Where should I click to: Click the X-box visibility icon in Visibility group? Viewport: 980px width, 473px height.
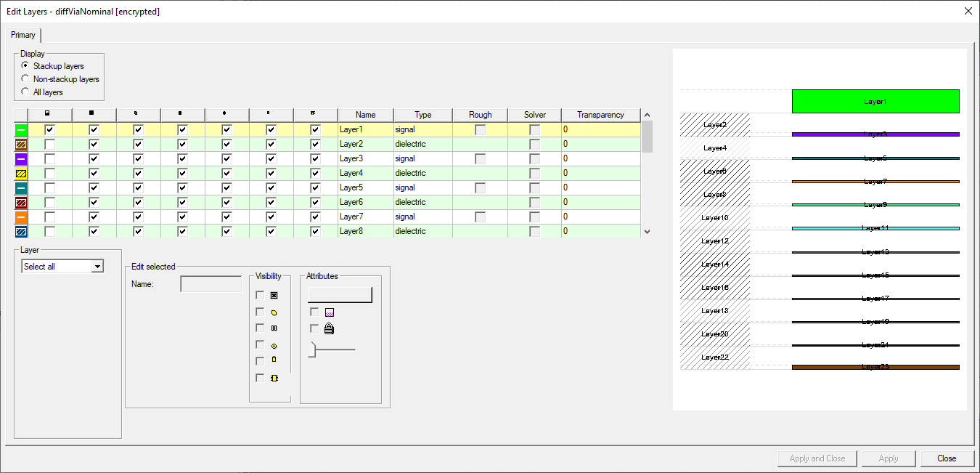(274, 295)
